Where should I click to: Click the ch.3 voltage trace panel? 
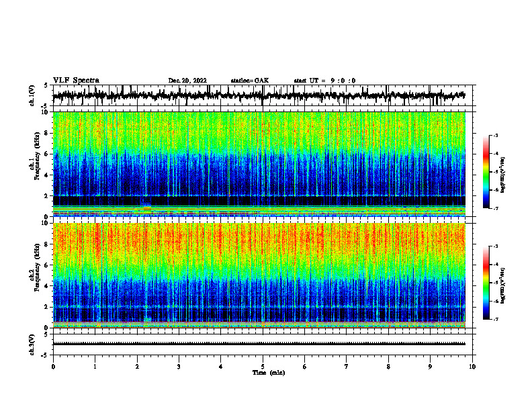(x=263, y=345)
